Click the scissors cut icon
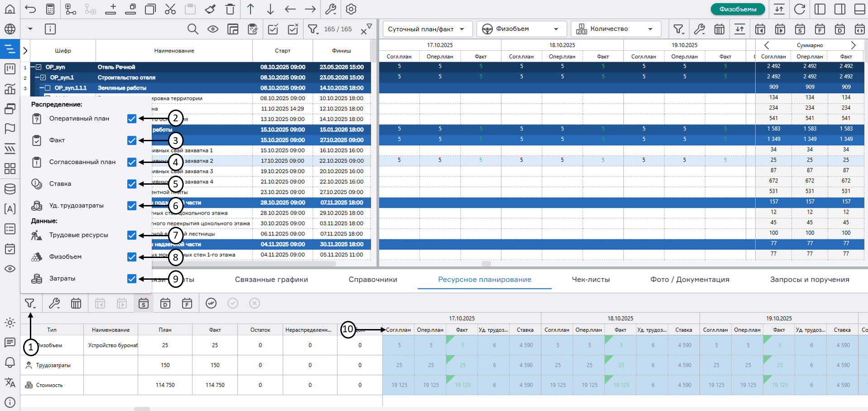The image size is (868, 411). (170, 9)
